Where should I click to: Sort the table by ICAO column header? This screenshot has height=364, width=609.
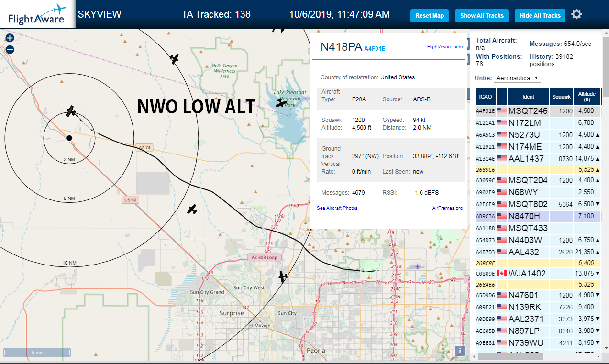click(x=486, y=97)
